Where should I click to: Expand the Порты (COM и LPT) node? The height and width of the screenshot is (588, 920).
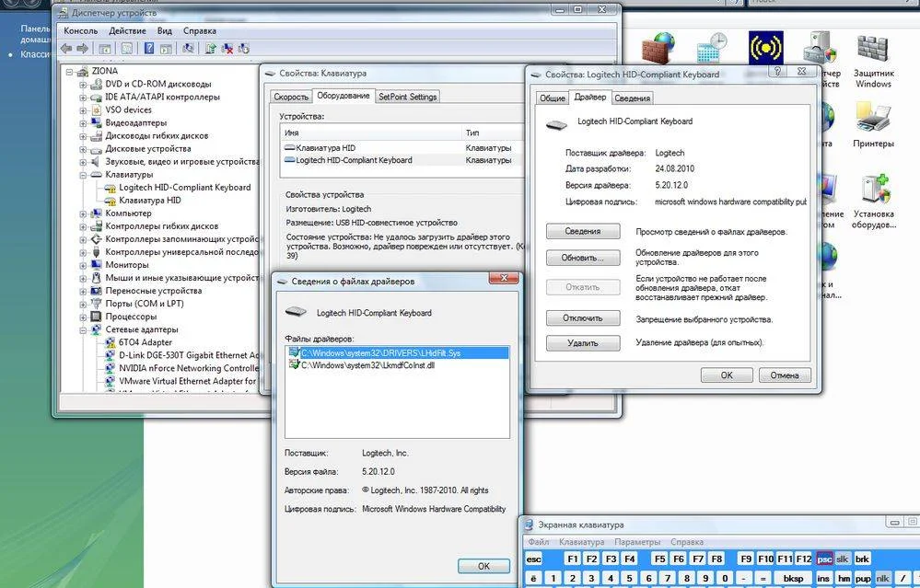[83, 304]
